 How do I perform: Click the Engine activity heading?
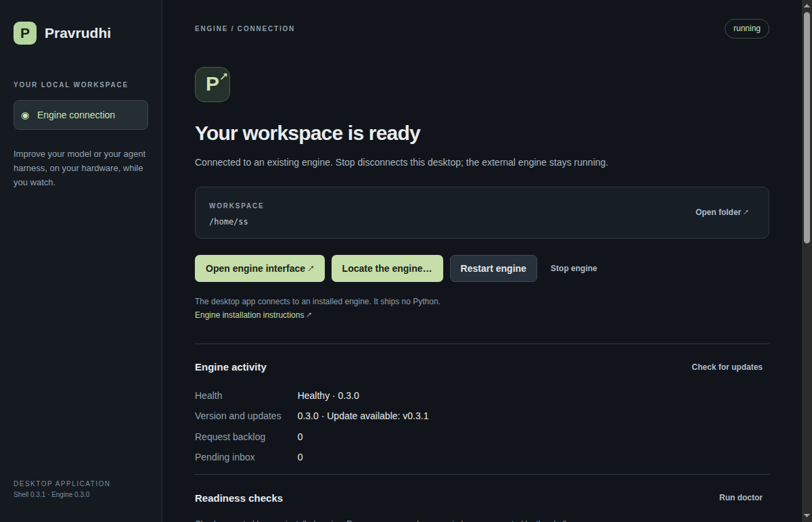pos(231,367)
